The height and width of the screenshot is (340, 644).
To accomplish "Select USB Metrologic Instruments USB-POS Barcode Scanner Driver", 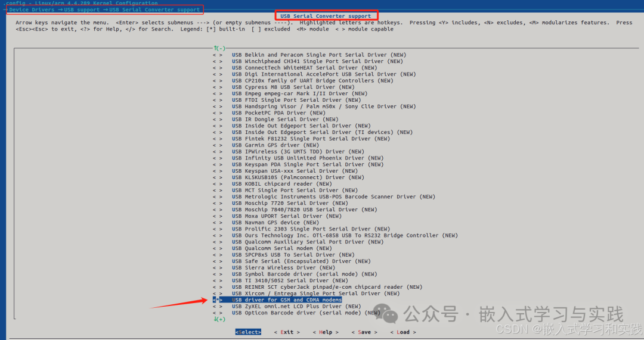I will click(x=324, y=197).
